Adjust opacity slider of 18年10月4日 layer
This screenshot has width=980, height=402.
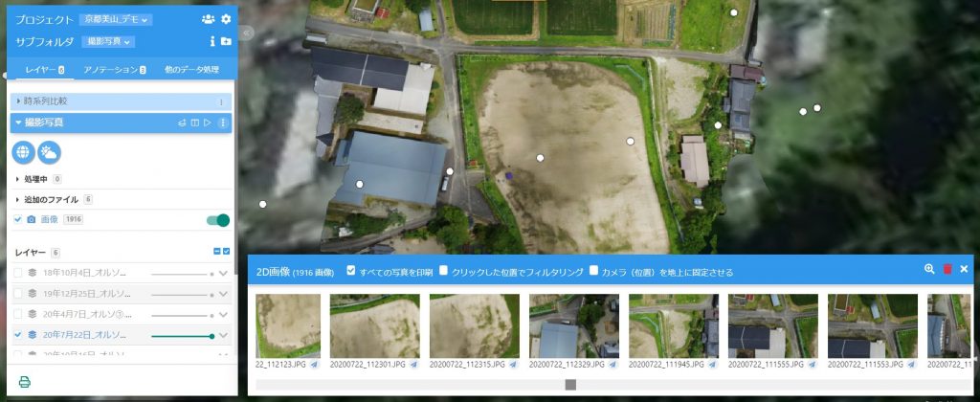click(183, 274)
